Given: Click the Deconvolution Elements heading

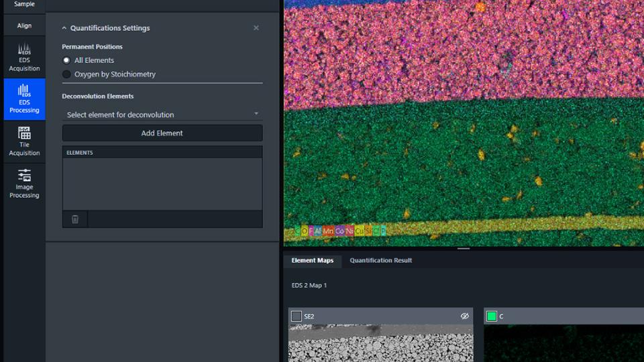Looking at the screenshot, I should tap(98, 96).
